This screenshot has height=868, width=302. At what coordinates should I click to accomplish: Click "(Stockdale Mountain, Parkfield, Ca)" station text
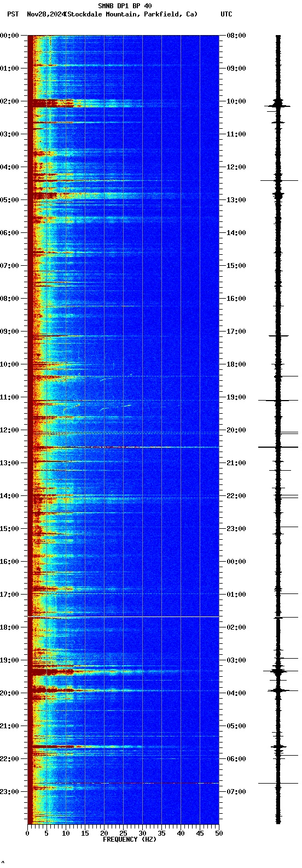[131, 14]
